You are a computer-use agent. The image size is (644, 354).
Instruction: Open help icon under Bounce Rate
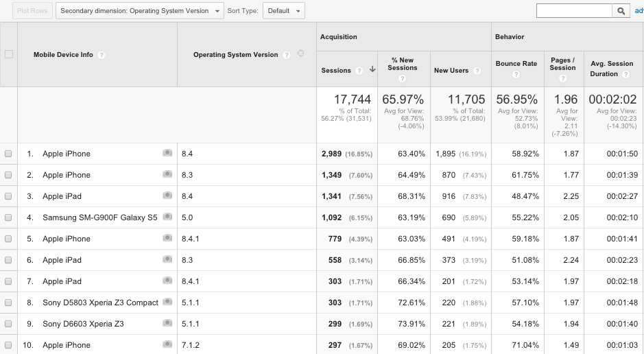click(516, 74)
